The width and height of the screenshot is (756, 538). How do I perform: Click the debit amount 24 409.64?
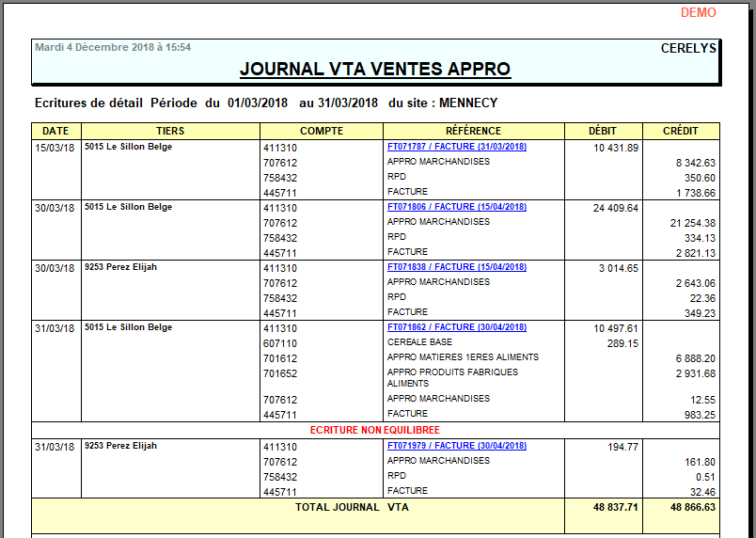tap(615, 208)
